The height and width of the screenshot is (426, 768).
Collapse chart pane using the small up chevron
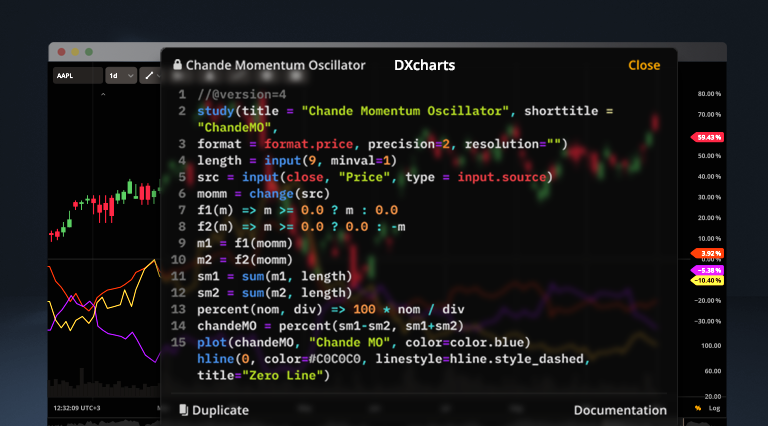click(x=103, y=94)
